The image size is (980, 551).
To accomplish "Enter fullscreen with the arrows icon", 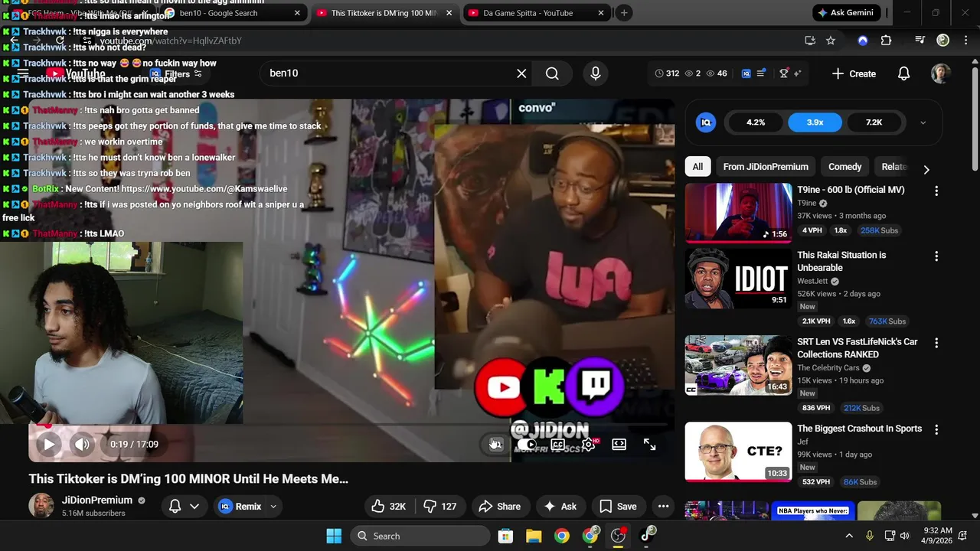I will point(649,444).
